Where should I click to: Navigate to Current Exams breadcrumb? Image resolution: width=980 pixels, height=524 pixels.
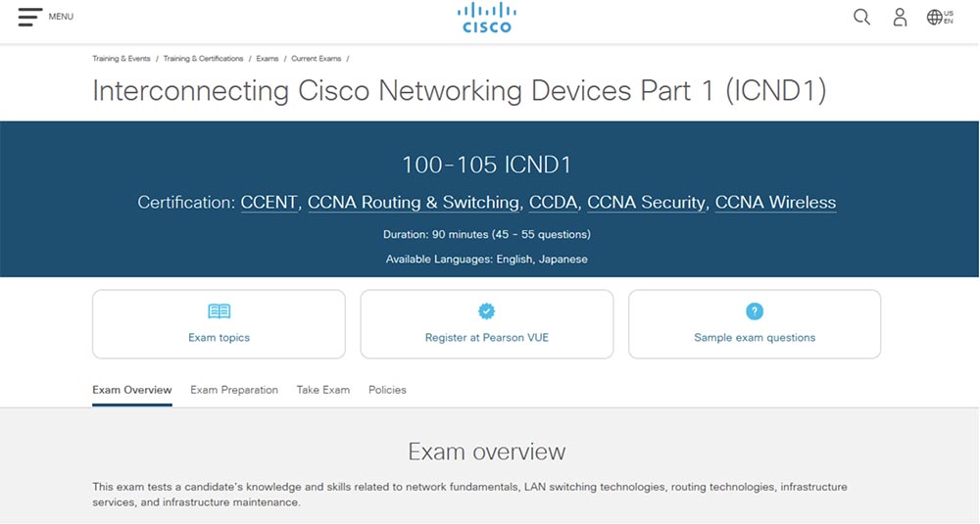(317, 59)
